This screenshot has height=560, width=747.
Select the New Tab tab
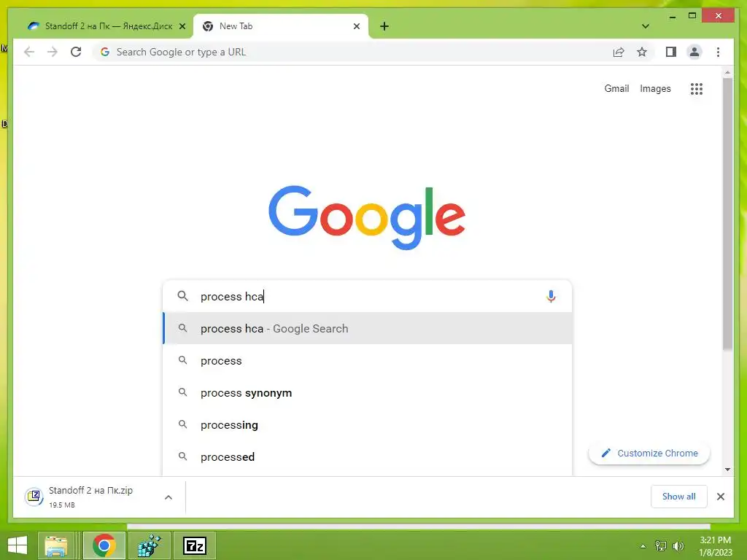281,26
